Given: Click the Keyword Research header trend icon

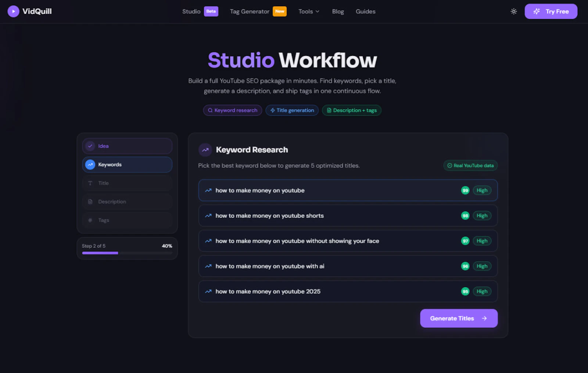Looking at the screenshot, I should [205, 150].
